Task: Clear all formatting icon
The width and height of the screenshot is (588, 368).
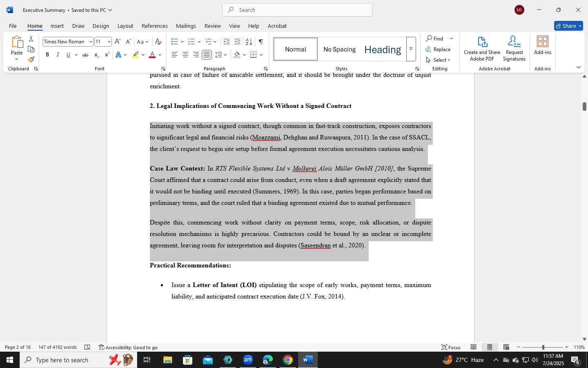Action: (158, 42)
